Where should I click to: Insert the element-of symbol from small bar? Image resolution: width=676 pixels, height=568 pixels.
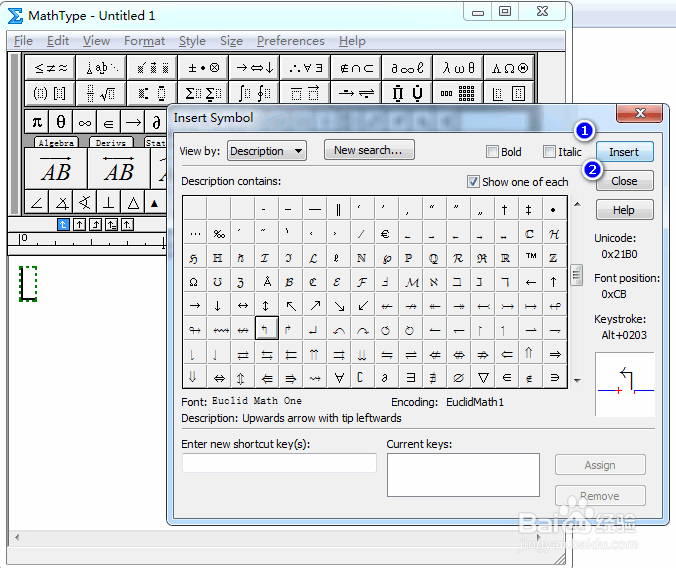pos(109,122)
